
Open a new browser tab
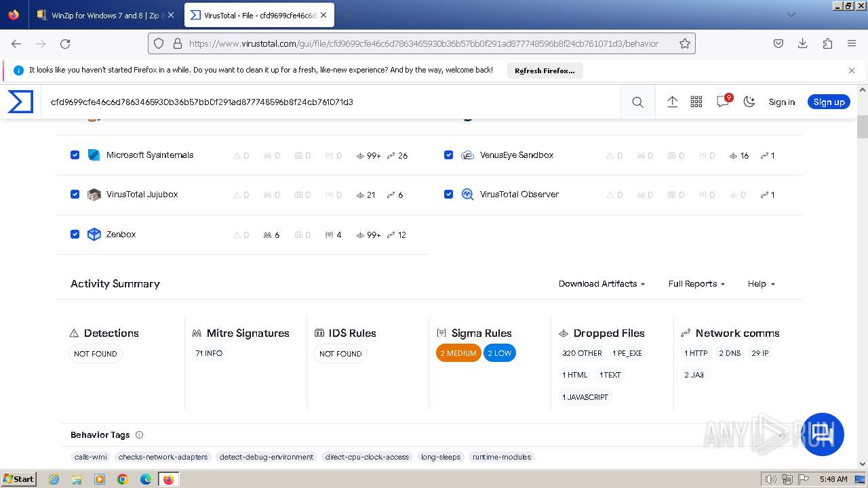tap(349, 15)
